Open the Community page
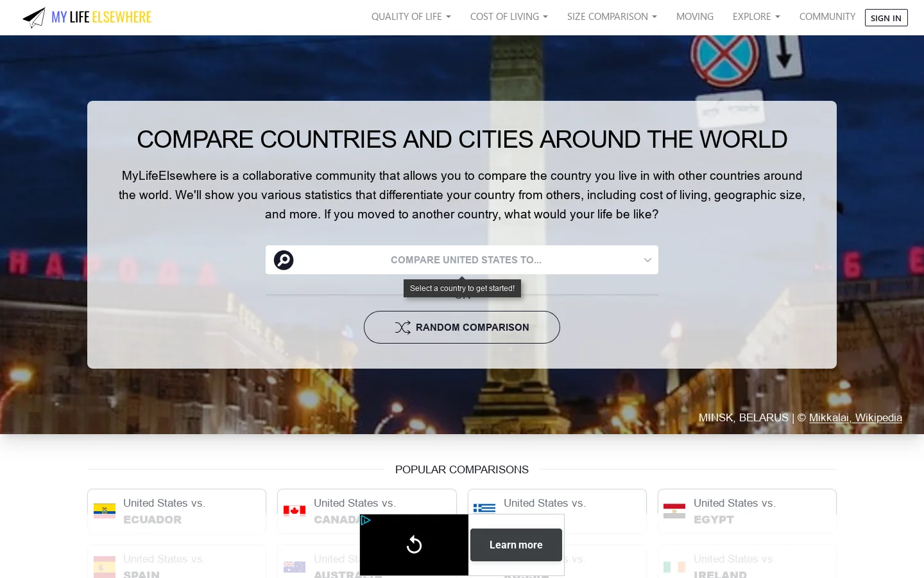This screenshot has height=578, width=924. [827, 17]
